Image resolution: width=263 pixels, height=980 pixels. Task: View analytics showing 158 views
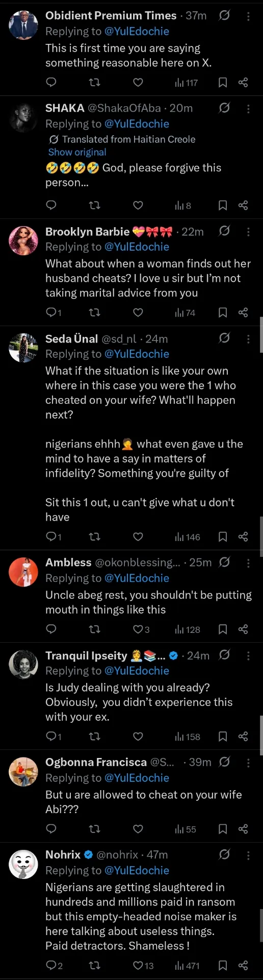[188, 737]
